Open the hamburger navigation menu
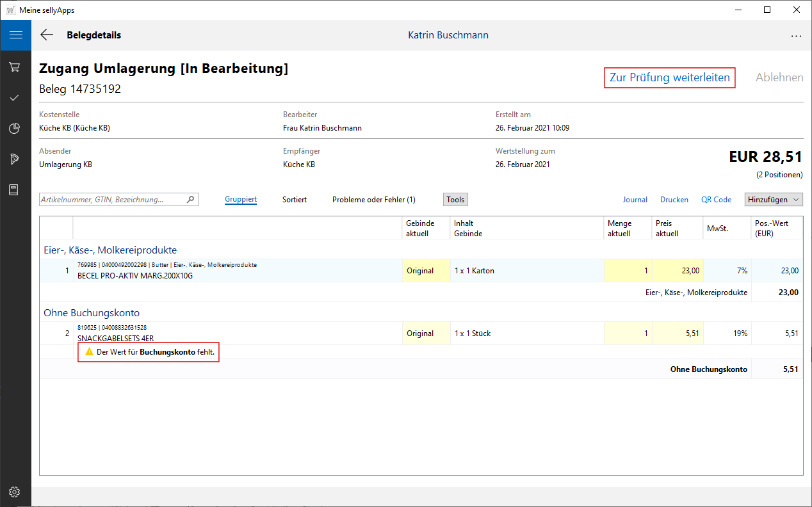 (15, 35)
